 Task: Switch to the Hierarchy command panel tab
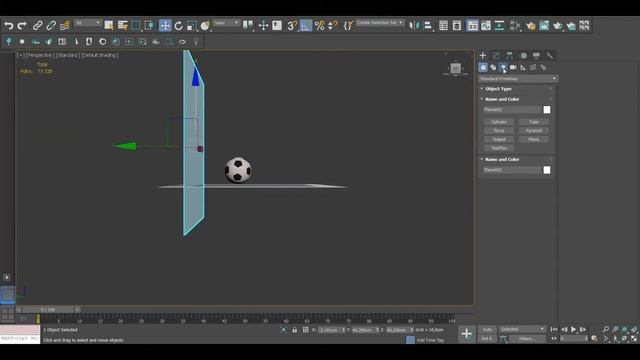pos(509,56)
